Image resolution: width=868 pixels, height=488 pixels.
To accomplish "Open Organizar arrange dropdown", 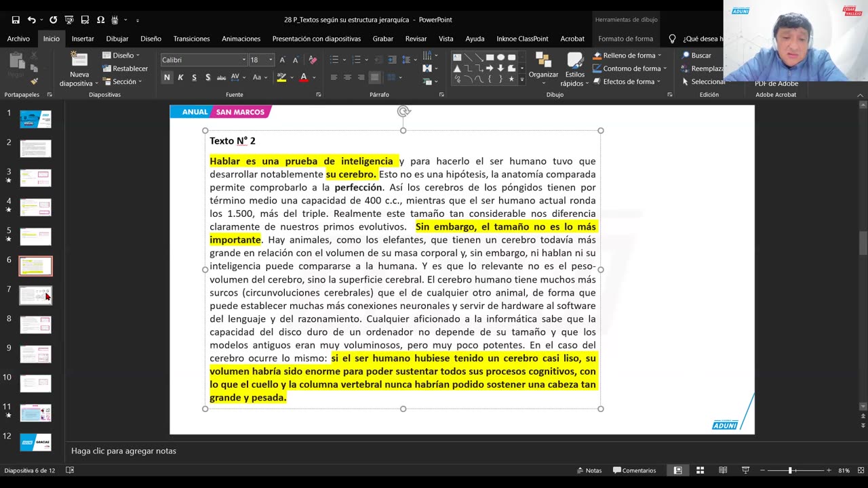I will [x=543, y=68].
